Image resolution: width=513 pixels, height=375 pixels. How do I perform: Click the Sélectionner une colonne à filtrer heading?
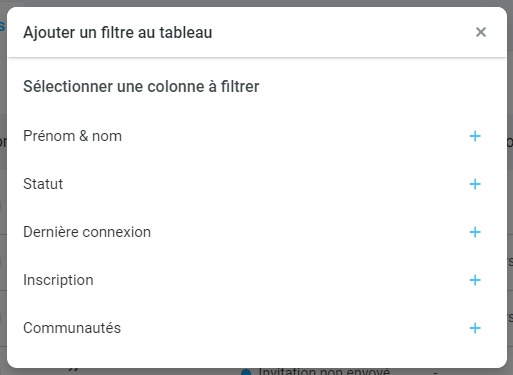coord(141,87)
